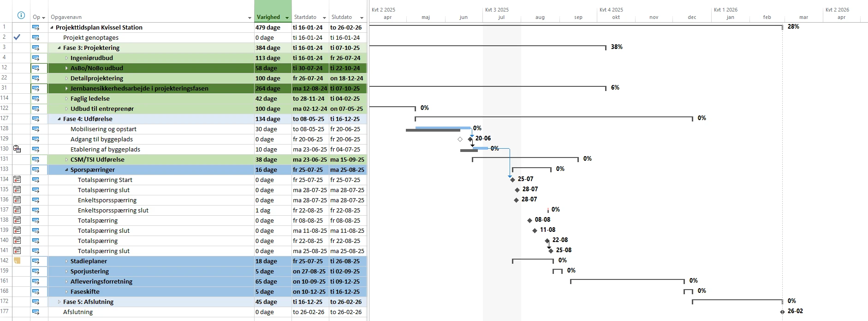The height and width of the screenshot is (321, 868).
Task: Expand Fase 5: Afslutning subtasks
Action: (x=59, y=302)
